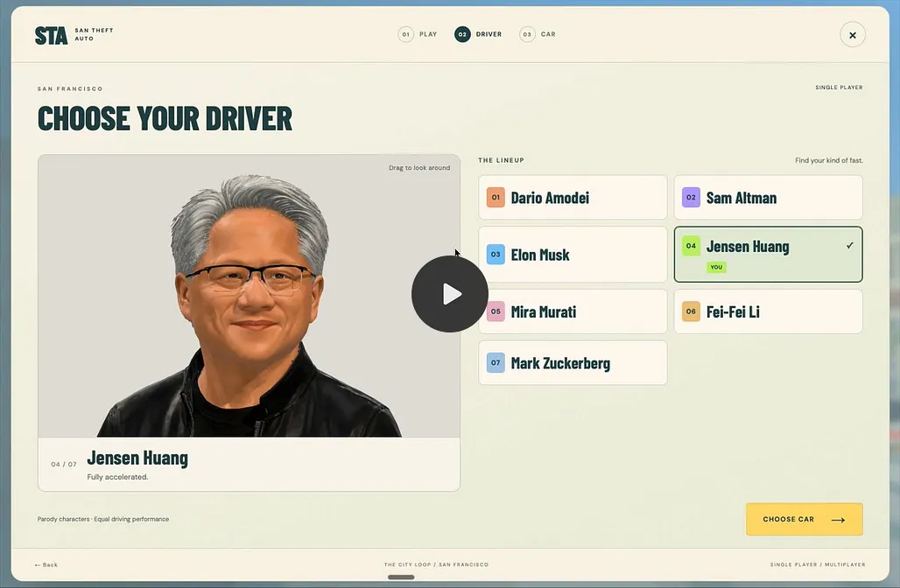Click the driver portrait preview image
Viewport: 900px width, 588px height.
pos(250,296)
